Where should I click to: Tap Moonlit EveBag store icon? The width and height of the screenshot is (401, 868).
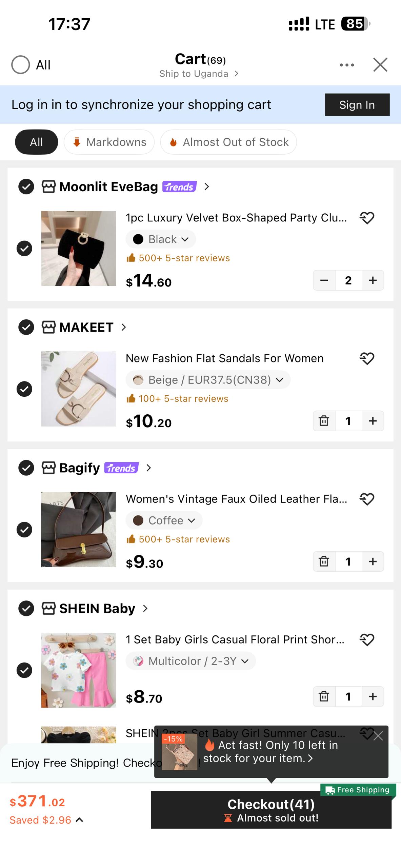coord(48,186)
